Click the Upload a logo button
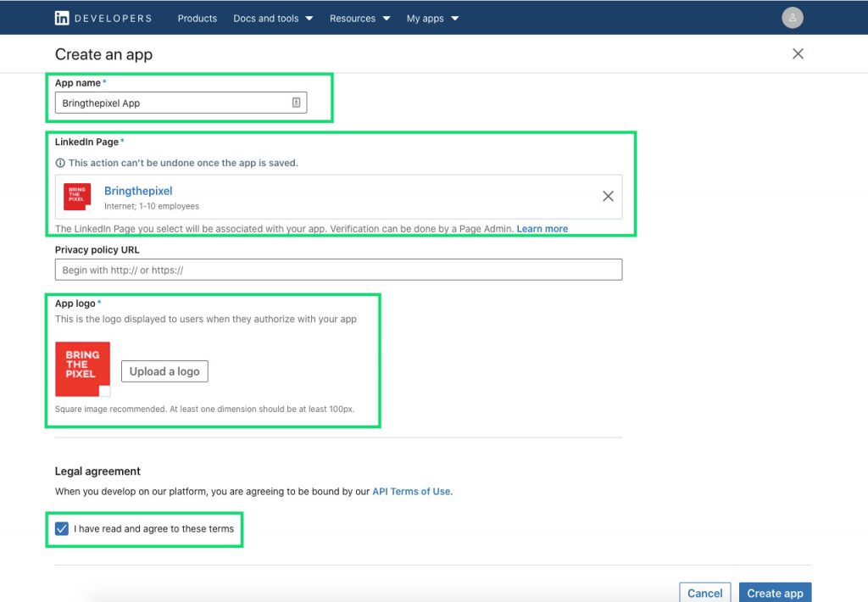Viewport: 868px width, 602px height. [x=164, y=371]
